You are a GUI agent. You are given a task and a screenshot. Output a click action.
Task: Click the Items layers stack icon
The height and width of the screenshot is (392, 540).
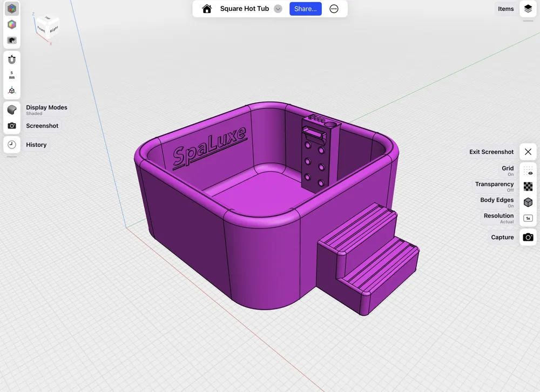click(x=528, y=9)
